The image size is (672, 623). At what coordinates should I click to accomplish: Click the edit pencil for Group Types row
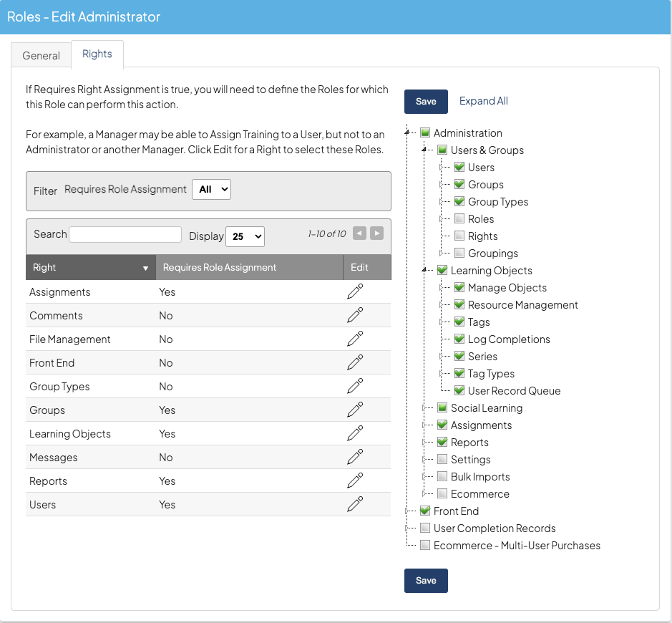pos(355,386)
